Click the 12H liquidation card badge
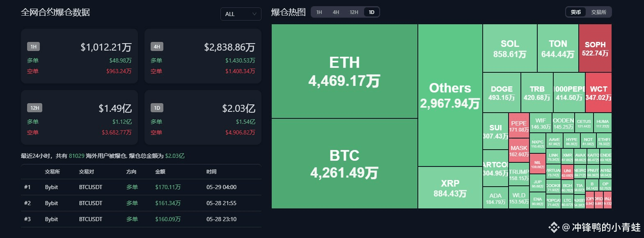 tap(34, 108)
